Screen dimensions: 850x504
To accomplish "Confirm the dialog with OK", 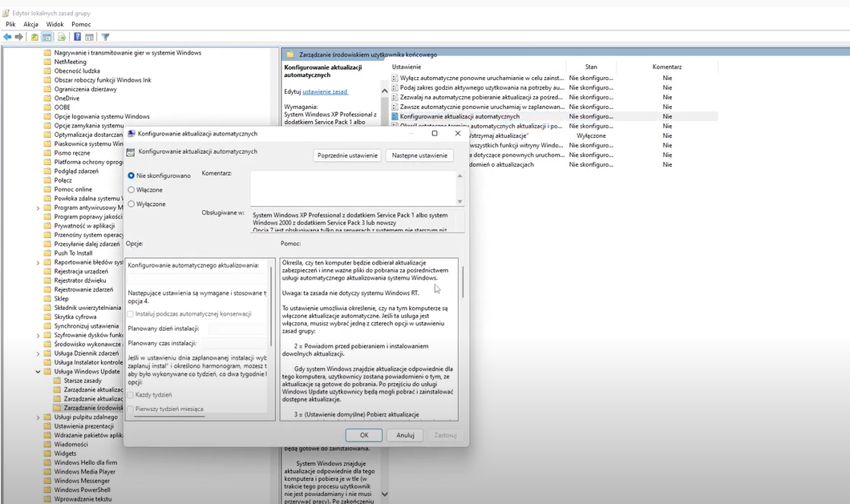I will pos(364,435).
